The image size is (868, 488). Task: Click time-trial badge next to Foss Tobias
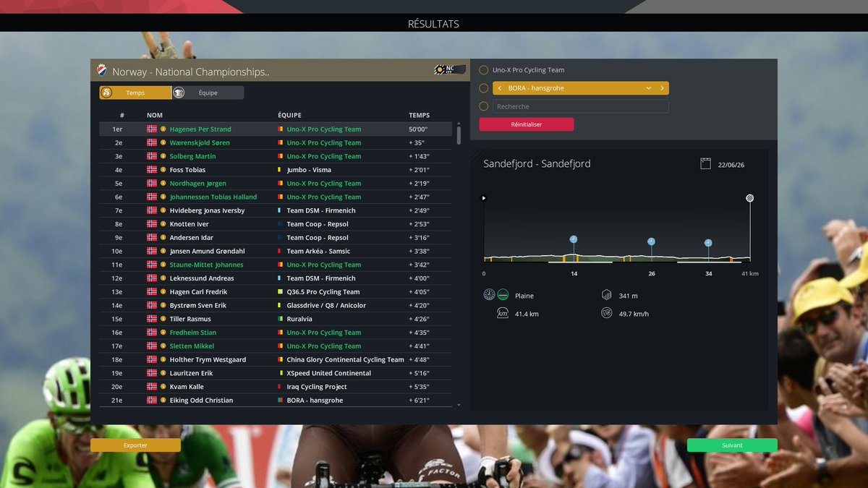point(163,170)
